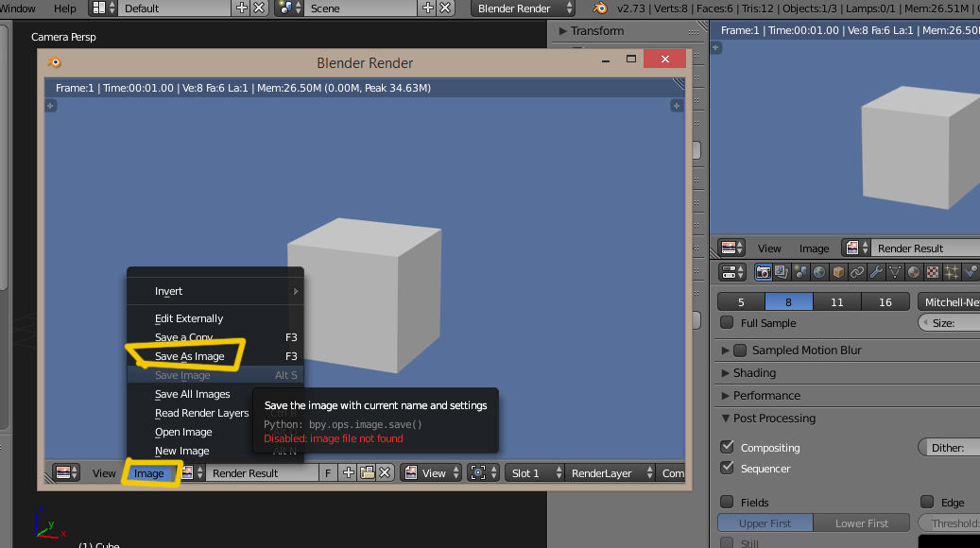Enable the Edge checkbox
This screenshot has height=548, width=980.
coord(927,502)
